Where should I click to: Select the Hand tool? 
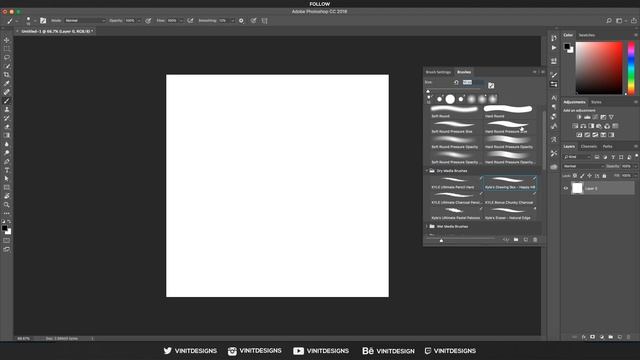pyautogui.click(x=7, y=196)
